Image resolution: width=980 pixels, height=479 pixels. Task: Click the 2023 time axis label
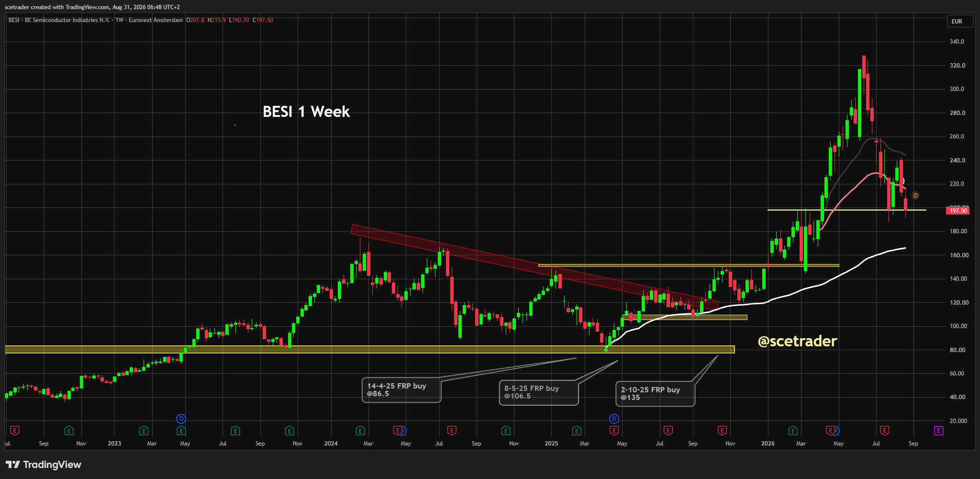[114, 444]
